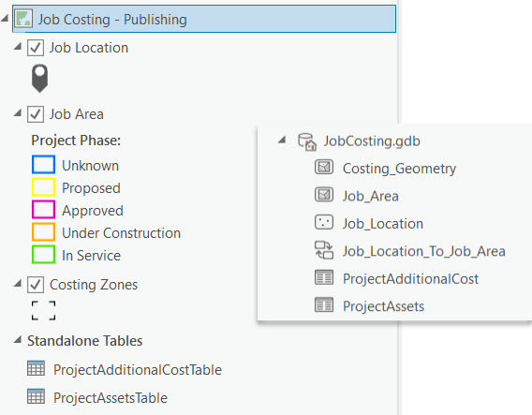Collapse the Job Costing - Publishing map
532x415 pixels.
(5, 18)
